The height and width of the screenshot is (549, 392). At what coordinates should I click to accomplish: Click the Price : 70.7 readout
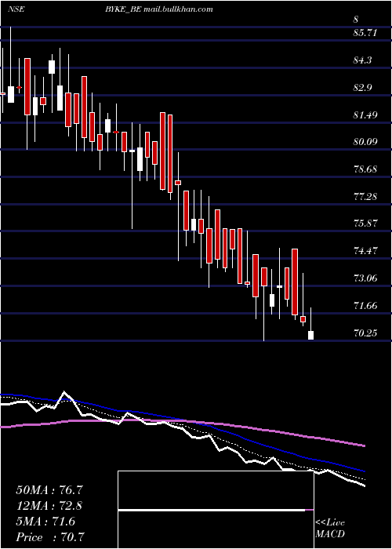coord(51,537)
